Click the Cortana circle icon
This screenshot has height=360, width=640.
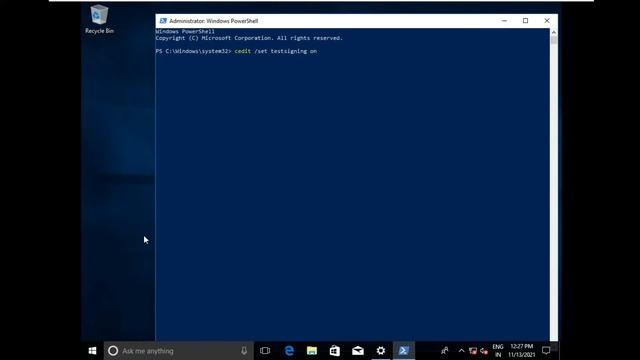[113, 351]
